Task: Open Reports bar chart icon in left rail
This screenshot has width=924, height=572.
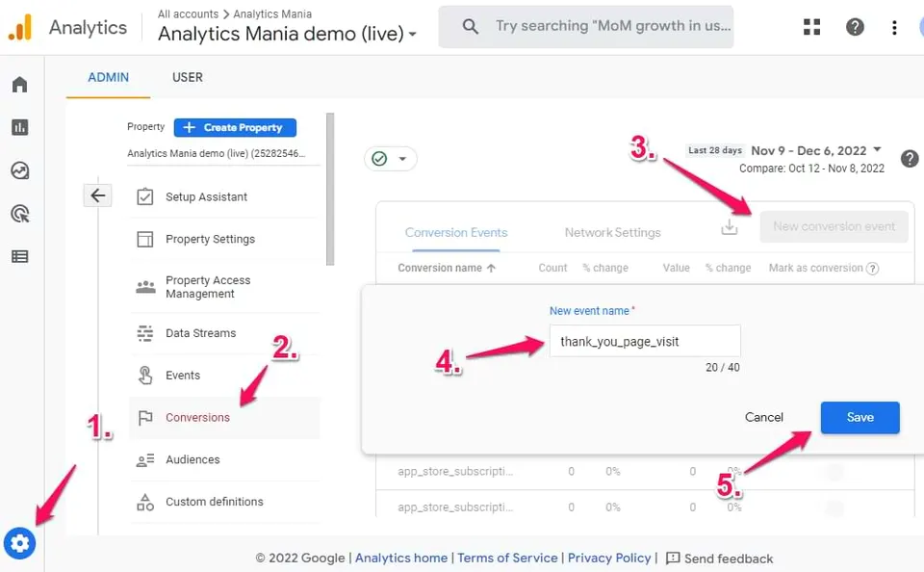Action: click(19, 127)
